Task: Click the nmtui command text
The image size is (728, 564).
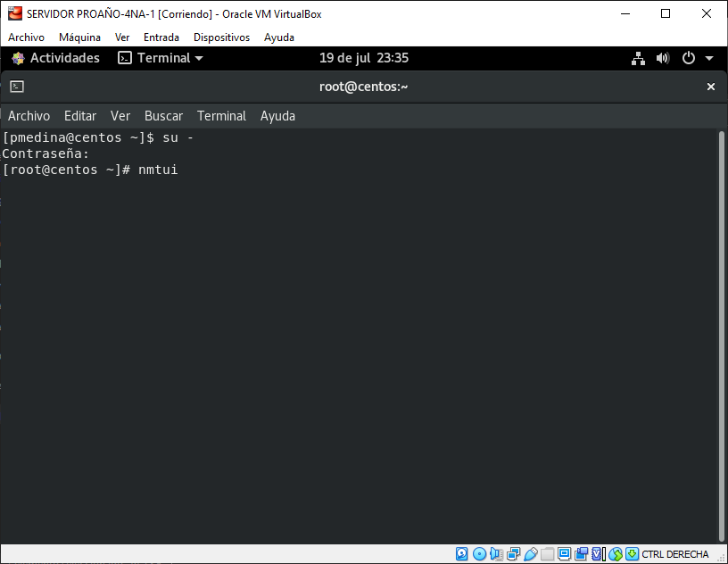Action: click(158, 170)
